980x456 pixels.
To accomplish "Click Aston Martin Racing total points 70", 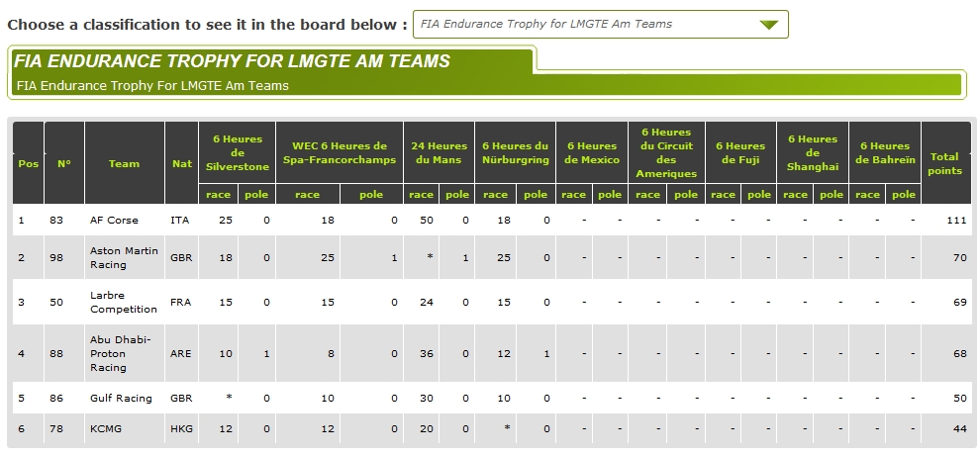I will point(959,257).
